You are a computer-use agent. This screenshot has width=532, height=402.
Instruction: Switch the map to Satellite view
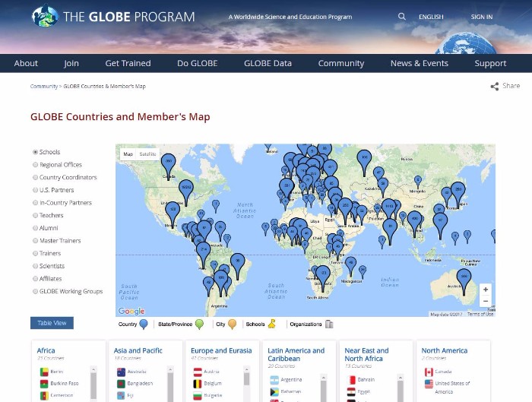pos(147,154)
